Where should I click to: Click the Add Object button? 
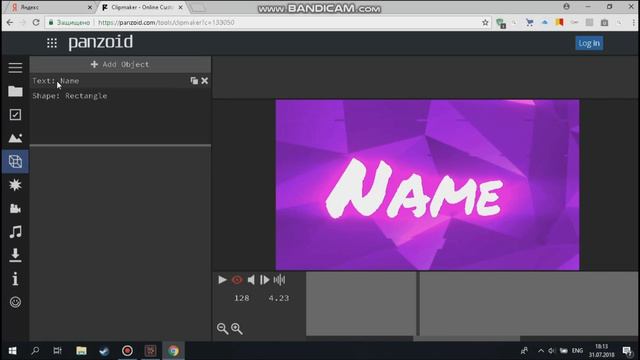coord(120,64)
